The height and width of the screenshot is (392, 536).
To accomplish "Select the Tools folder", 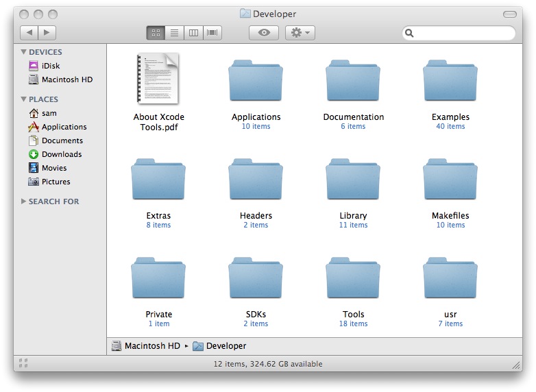I will (353, 278).
